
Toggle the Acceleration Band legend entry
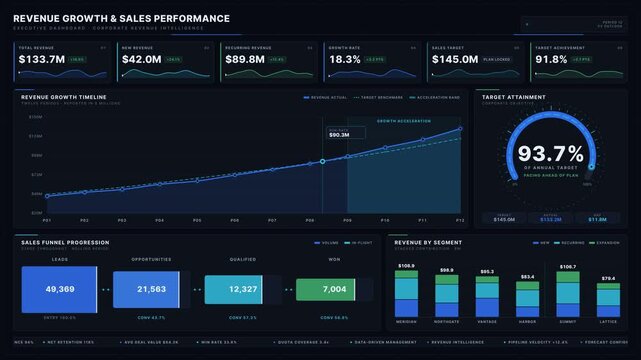pos(435,98)
